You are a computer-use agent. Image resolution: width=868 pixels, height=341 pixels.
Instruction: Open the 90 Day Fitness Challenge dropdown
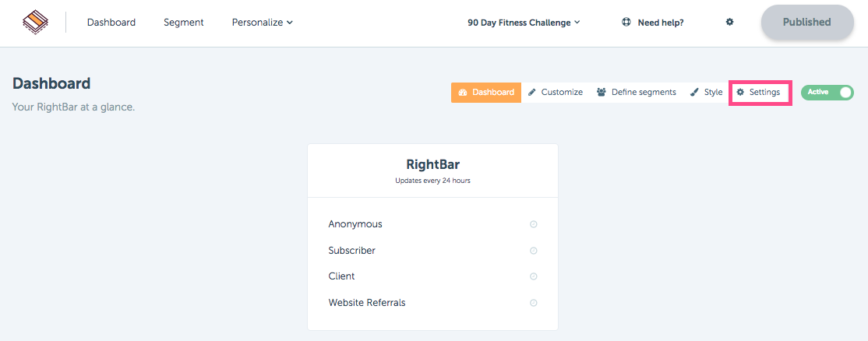click(524, 23)
